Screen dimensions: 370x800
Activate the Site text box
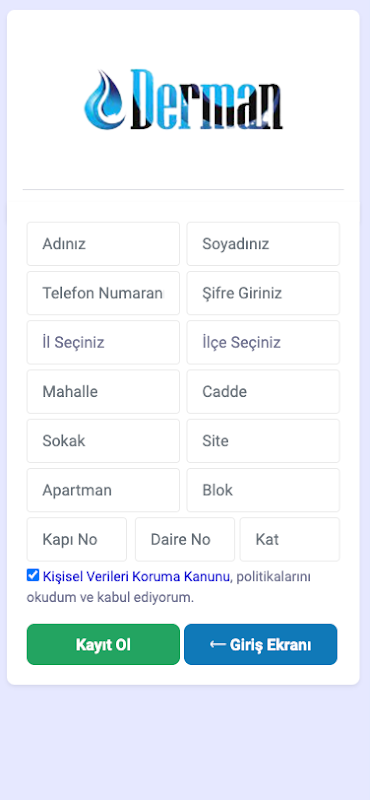point(263,441)
